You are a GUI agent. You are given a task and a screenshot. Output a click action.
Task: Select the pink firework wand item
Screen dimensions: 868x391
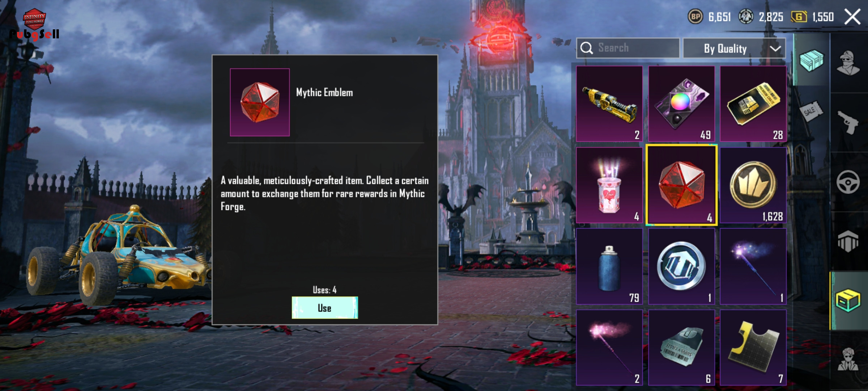(609, 348)
